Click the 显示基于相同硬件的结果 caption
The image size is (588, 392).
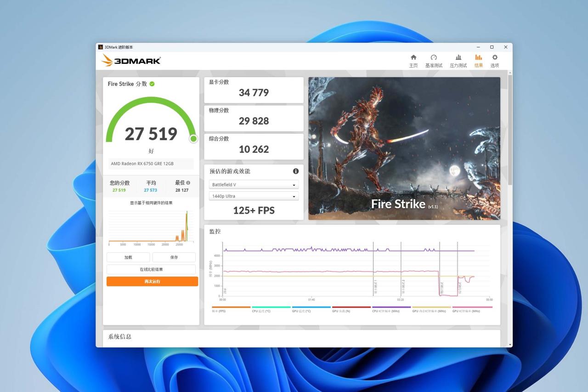click(151, 203)
